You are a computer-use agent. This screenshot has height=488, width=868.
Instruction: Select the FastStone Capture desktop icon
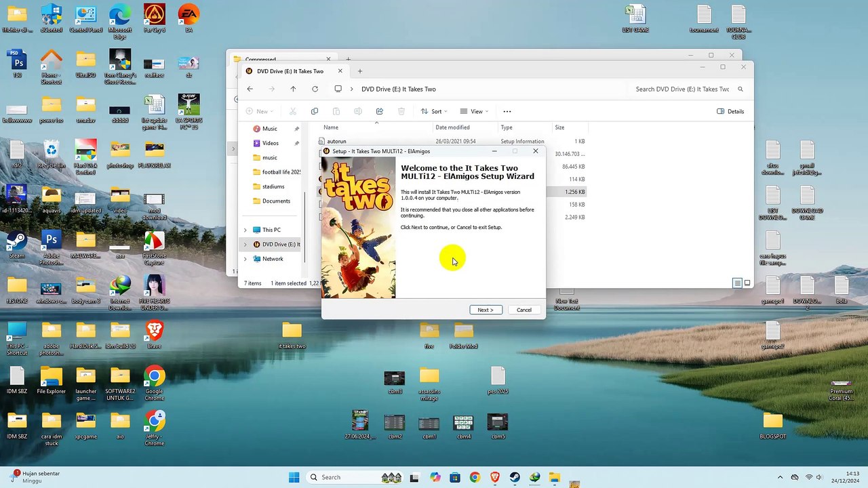pyautogui.click(x=155, y=248)
